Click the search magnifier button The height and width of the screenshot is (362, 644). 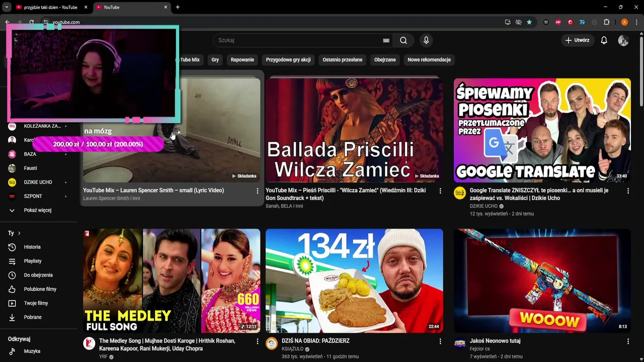pos(403,40)
